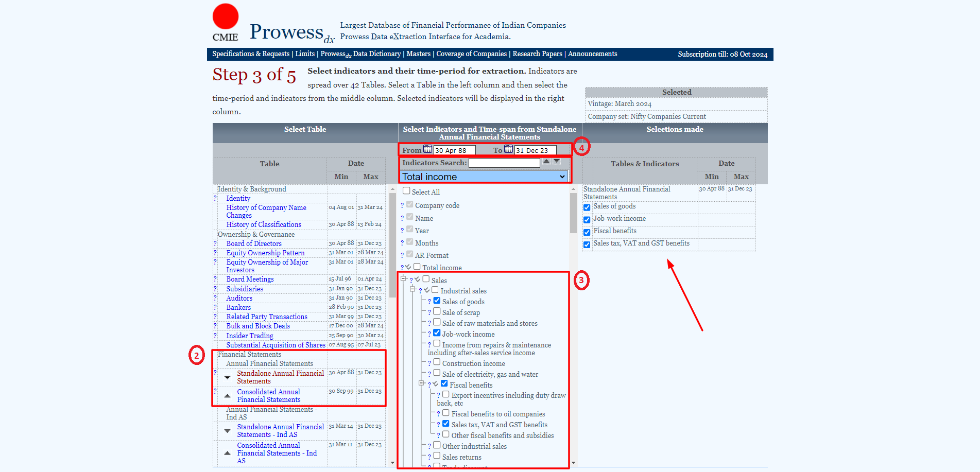
Task: Open help question mark for Company code
Action: pos(402,206)
